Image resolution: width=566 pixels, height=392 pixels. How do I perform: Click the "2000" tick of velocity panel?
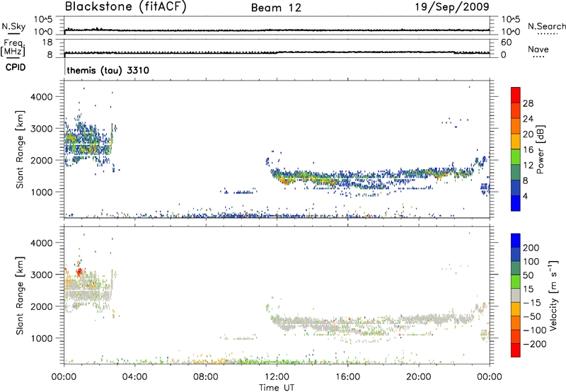42,306
